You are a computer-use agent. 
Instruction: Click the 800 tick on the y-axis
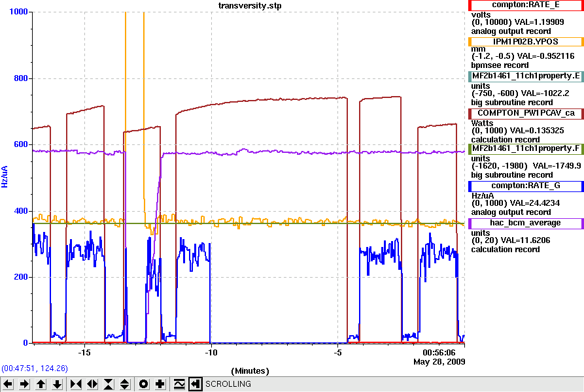20,78
